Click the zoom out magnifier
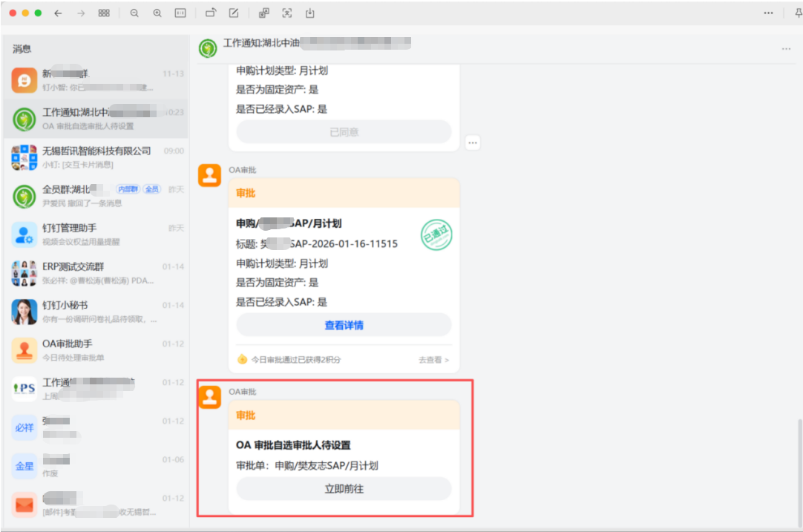This screenshot has width=803, height=532. click(x=134, y=13)
